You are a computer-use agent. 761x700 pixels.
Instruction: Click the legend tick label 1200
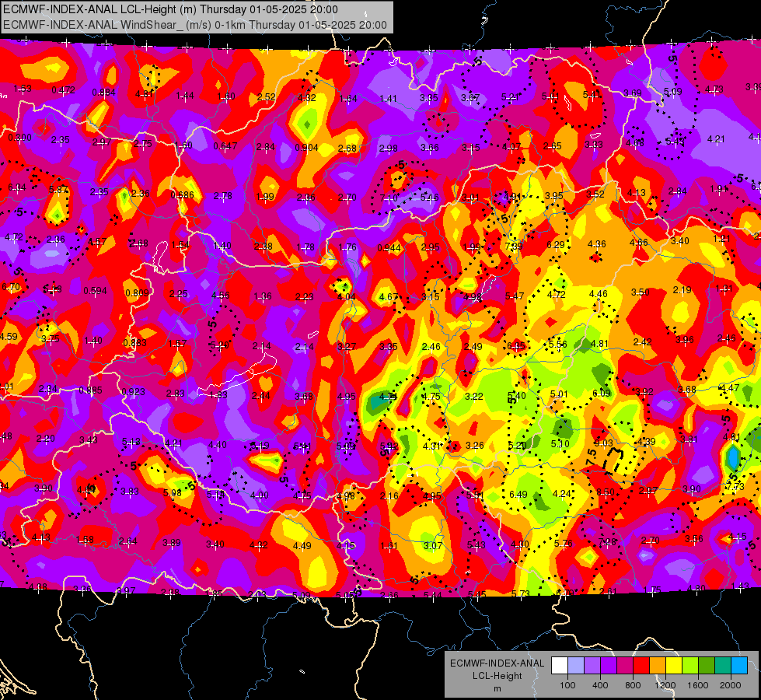pyautogui.click(x=665, y=685)
